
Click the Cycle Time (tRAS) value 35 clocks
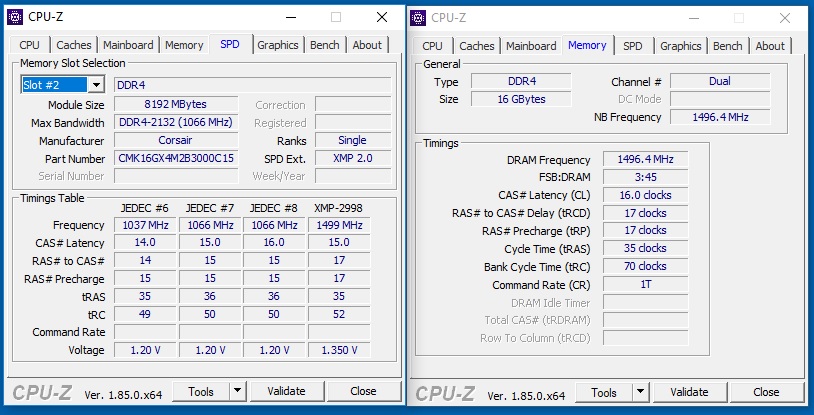tap(645, 248)
